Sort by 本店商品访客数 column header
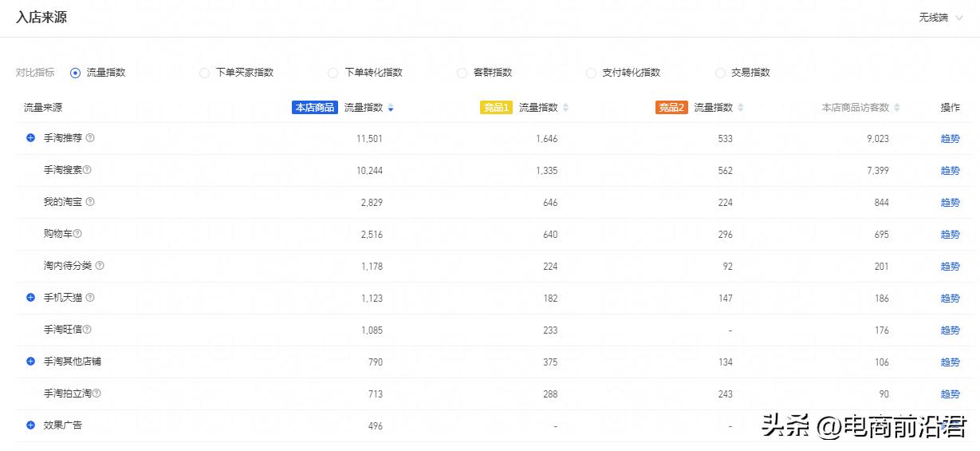The width and height of the screenshot is (980, 451). [x=897, y=108]
